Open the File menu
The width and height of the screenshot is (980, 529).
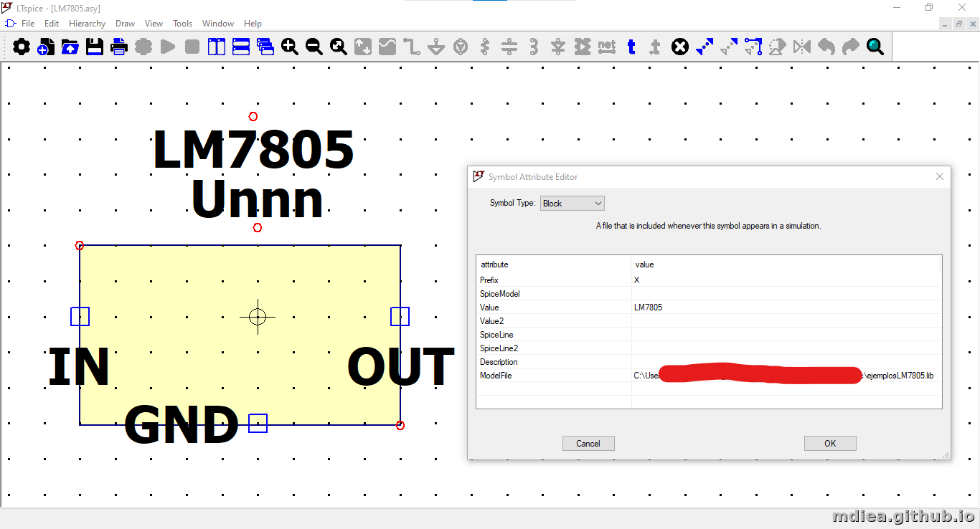pyautogui.click(x=28, y=24)
